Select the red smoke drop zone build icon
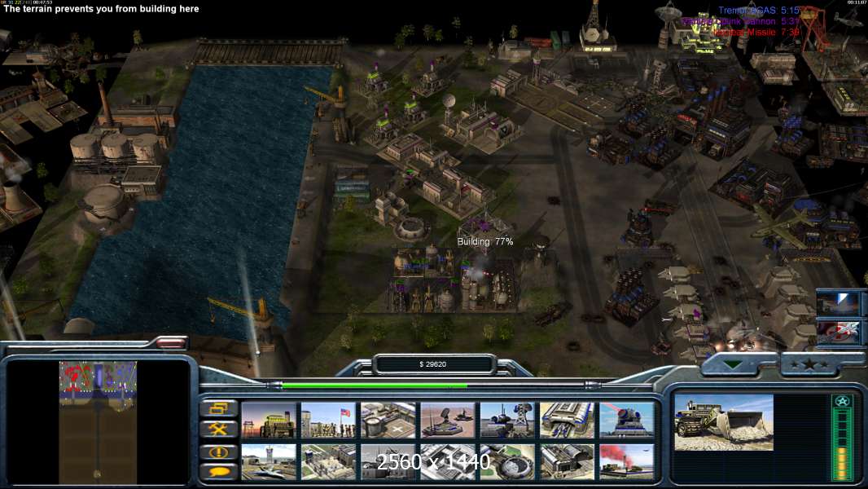This screenshot has height=489, width=868. point(627,461)
